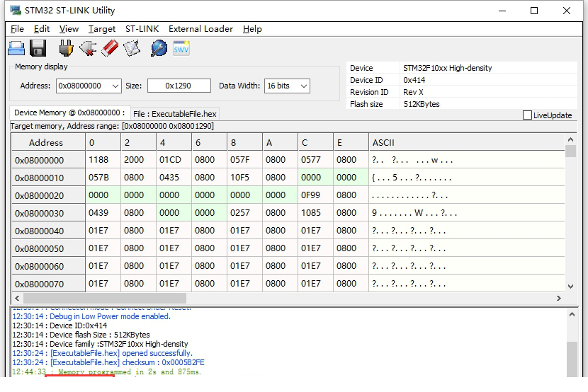Click memory table scroll down arrow
The height and width of the screenshot is (392, 588).
570,287
